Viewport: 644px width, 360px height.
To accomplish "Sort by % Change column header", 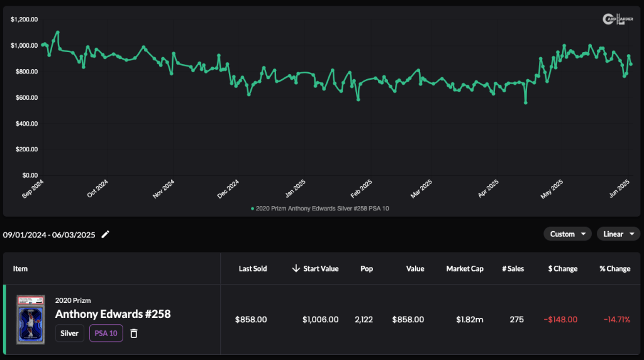I will 614,269.
